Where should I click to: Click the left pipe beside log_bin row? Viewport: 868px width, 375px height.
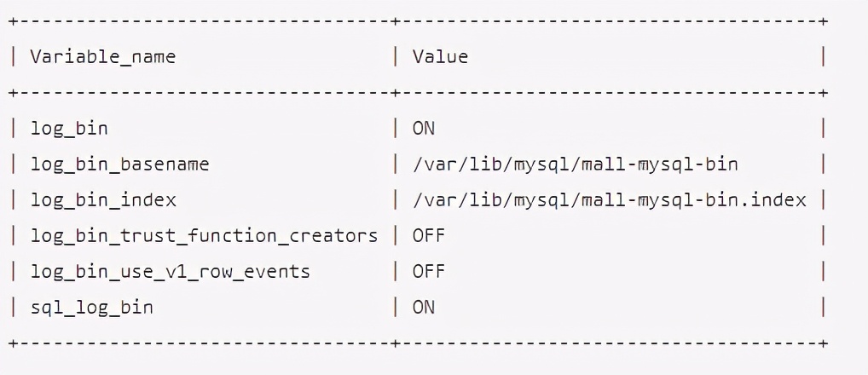coord(14,129)
